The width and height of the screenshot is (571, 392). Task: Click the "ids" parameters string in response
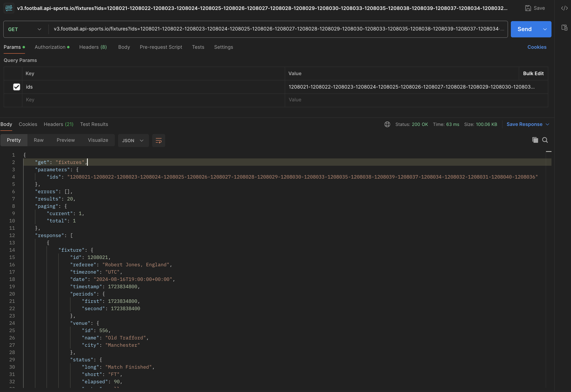click(x=302, y=177)
